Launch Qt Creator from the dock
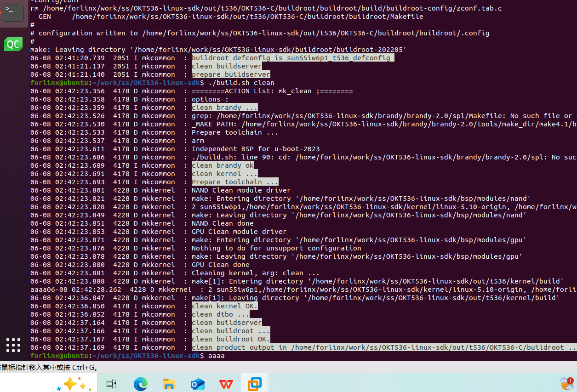The height and width of the screenshot is (392, 577). click(13, 45)
